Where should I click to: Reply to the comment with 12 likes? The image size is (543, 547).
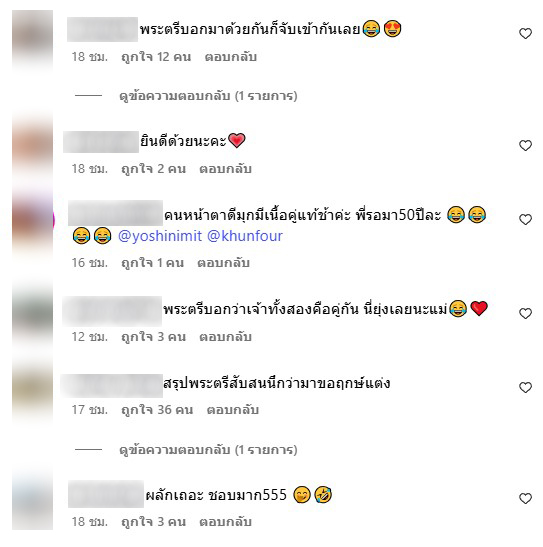tap(231, 57)
